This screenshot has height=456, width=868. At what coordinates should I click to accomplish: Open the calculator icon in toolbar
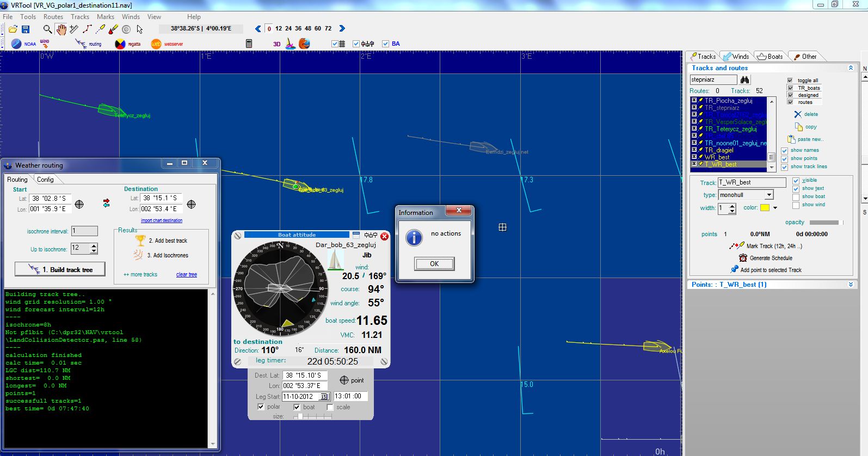pos(249,44)
